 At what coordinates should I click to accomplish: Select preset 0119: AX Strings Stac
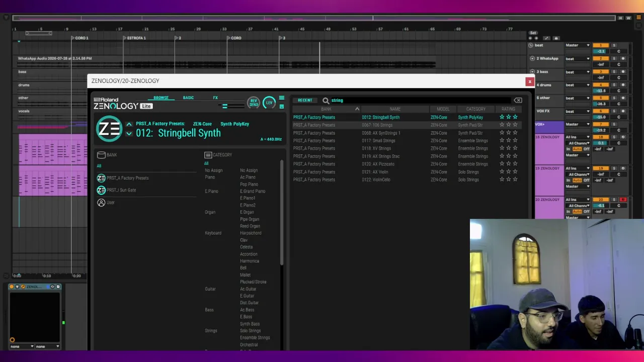380,156
